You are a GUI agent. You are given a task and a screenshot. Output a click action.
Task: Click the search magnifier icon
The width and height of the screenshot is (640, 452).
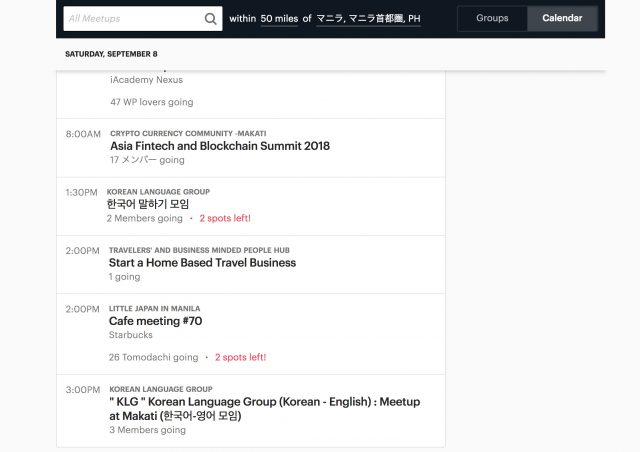click(210, 18)
